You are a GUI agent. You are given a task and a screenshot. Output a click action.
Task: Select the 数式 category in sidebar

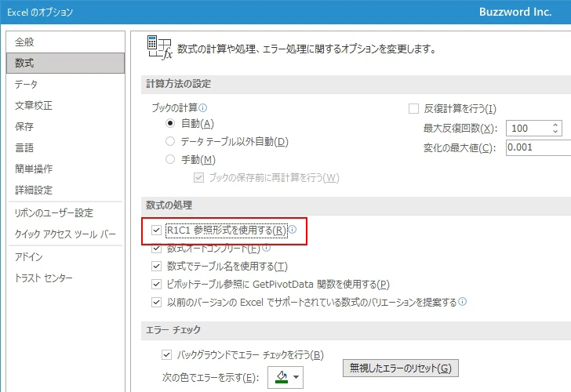coord(66,63)
